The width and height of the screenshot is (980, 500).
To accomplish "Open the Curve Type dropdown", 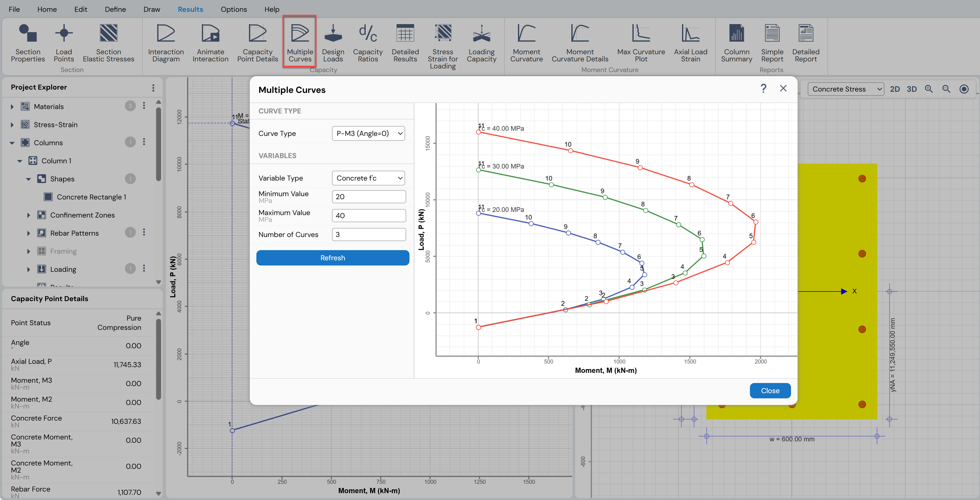I will (368, 133).
